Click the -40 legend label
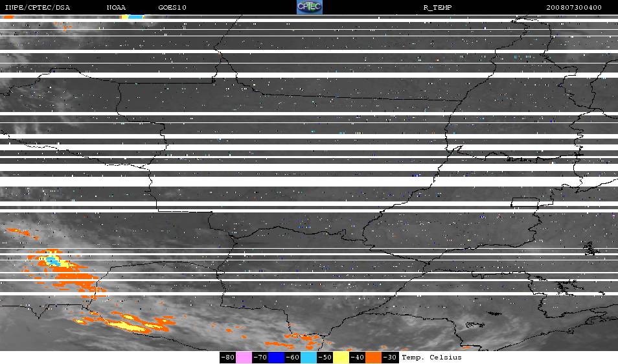The width and height of the screenshot is (618, 364). (358, 358)
